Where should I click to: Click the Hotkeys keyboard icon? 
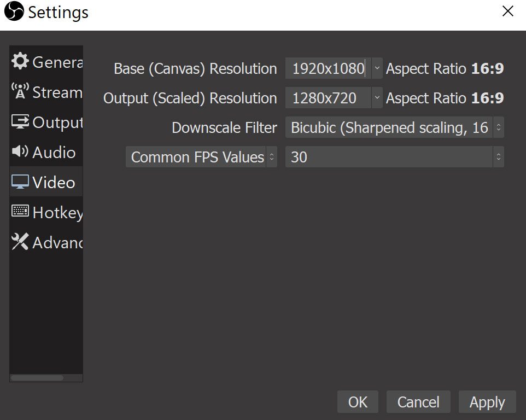(x=20, y=212)
